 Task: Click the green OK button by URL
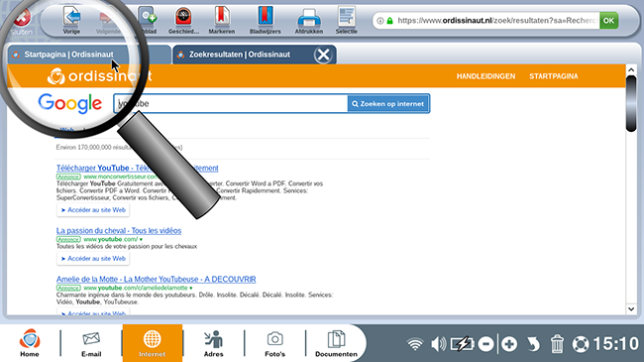click(608, 21)
